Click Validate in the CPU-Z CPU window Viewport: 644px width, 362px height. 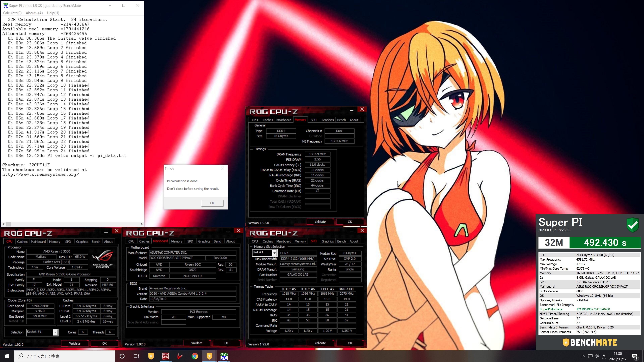(x=75, y=343)
